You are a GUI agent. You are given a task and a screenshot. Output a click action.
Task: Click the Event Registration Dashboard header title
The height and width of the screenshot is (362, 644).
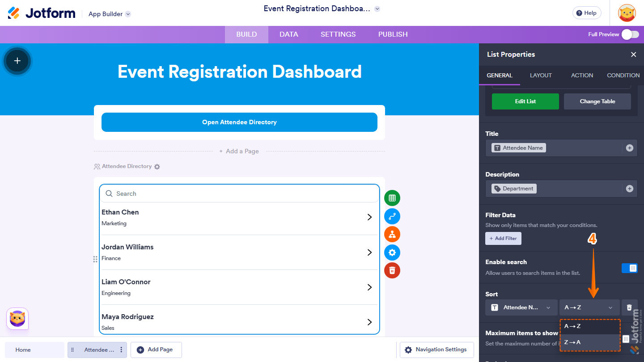coord(240,72)
